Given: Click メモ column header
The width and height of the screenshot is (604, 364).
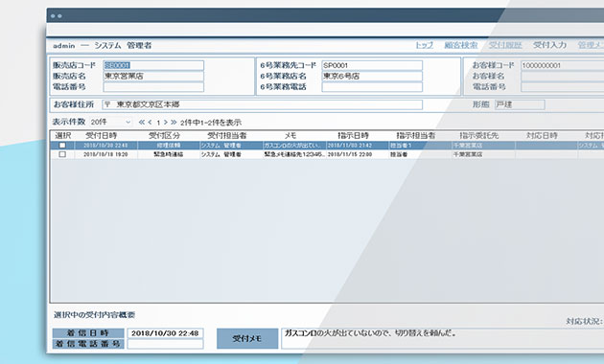Looking at the screenshot, I should 290,136.
